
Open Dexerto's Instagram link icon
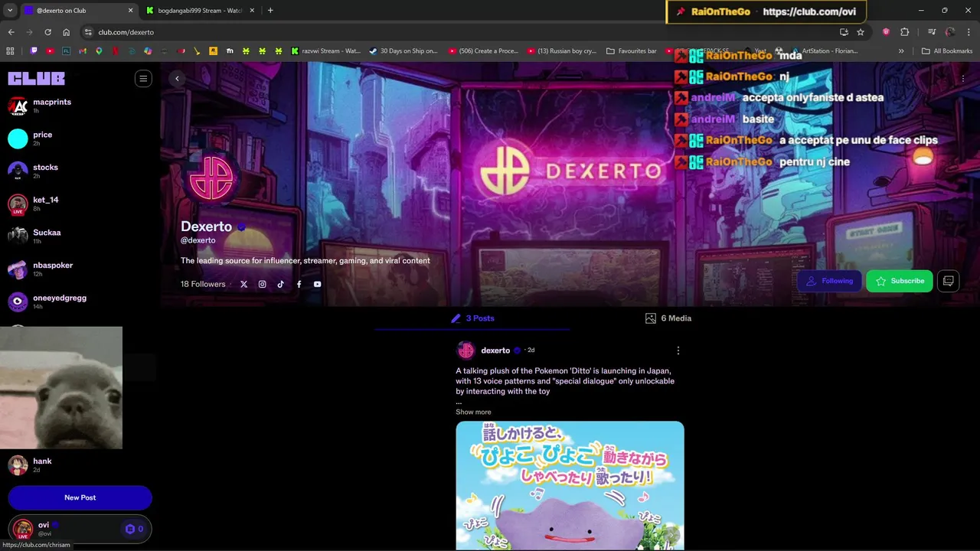click(262, 284)
